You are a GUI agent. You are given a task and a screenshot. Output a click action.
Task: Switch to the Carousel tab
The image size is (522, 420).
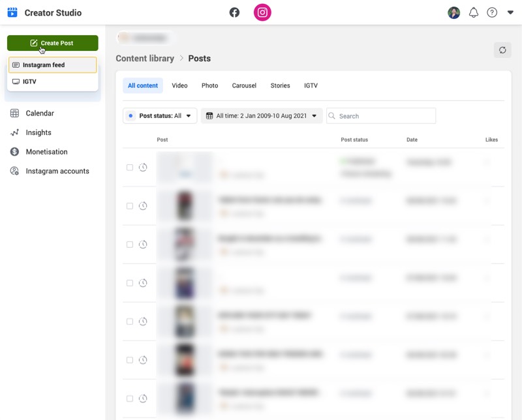(244, 85)
